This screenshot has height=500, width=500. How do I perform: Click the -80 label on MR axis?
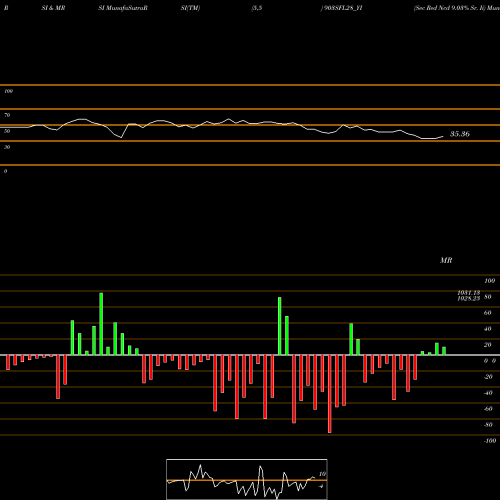488,425
